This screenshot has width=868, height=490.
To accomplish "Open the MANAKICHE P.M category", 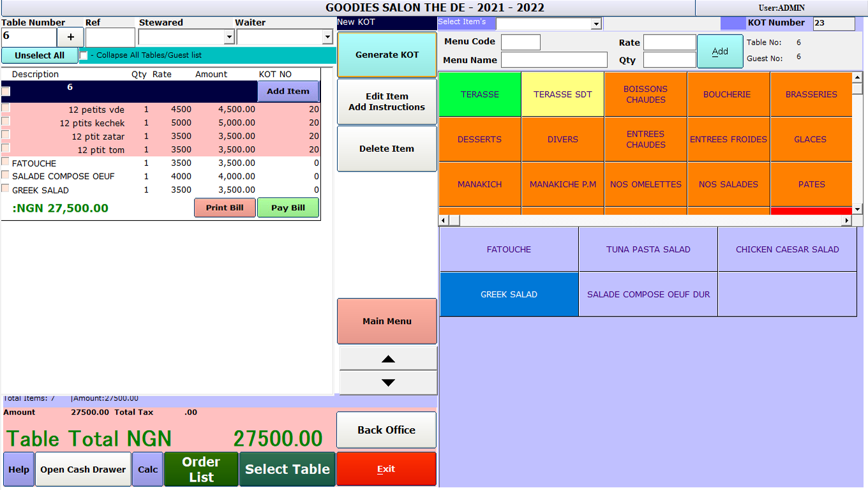I will coord(563,184).
